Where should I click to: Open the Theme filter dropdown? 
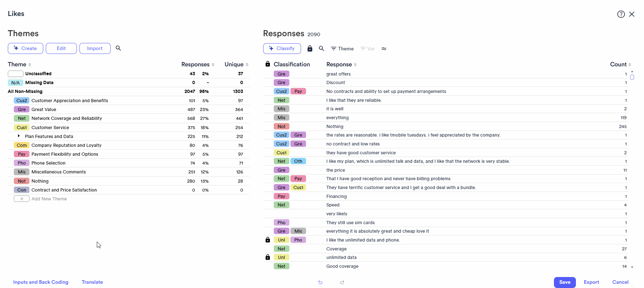(342, 49)
